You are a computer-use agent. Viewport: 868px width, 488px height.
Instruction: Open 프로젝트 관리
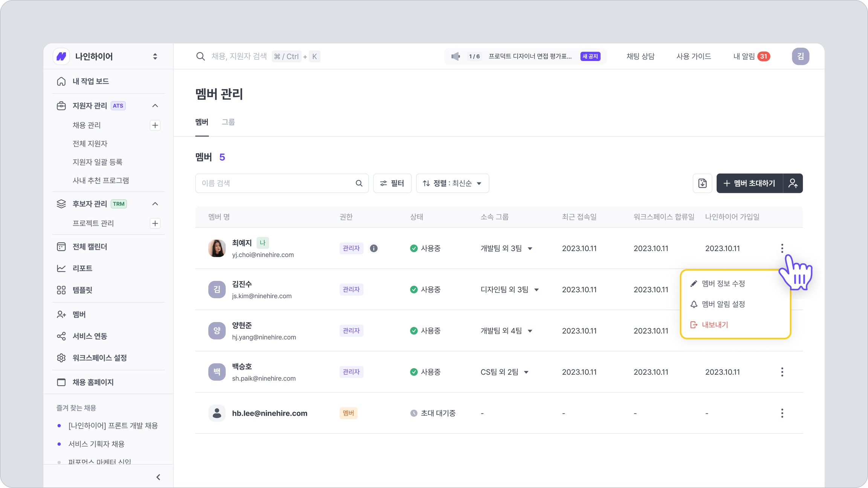[93, 223]
